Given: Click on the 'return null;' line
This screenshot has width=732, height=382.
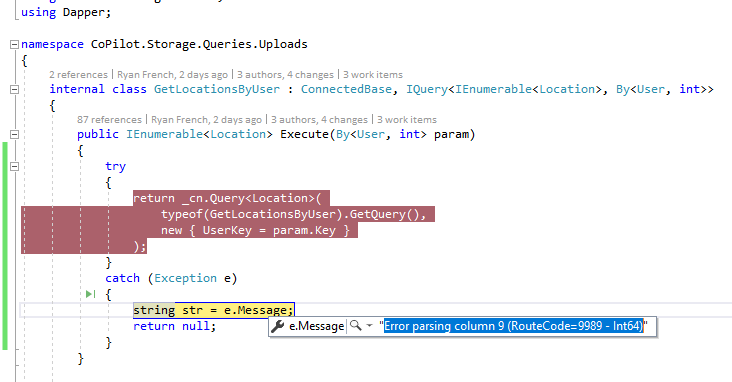Looking at the screenshot, I should [x=175, y=326].
